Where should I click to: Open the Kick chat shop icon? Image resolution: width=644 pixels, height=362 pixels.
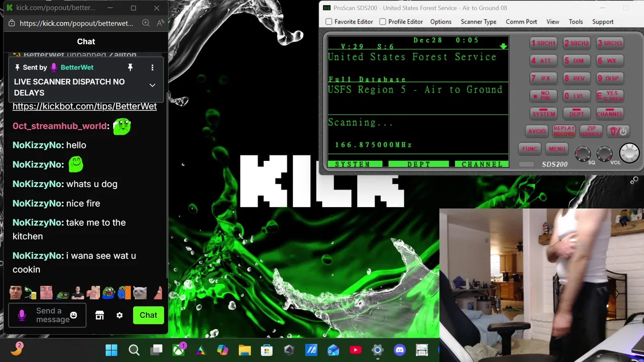[x=100, y=315]
